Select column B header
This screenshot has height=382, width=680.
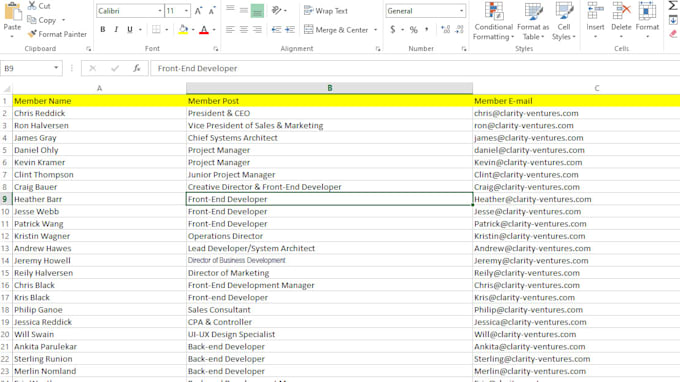coord(330,88)
